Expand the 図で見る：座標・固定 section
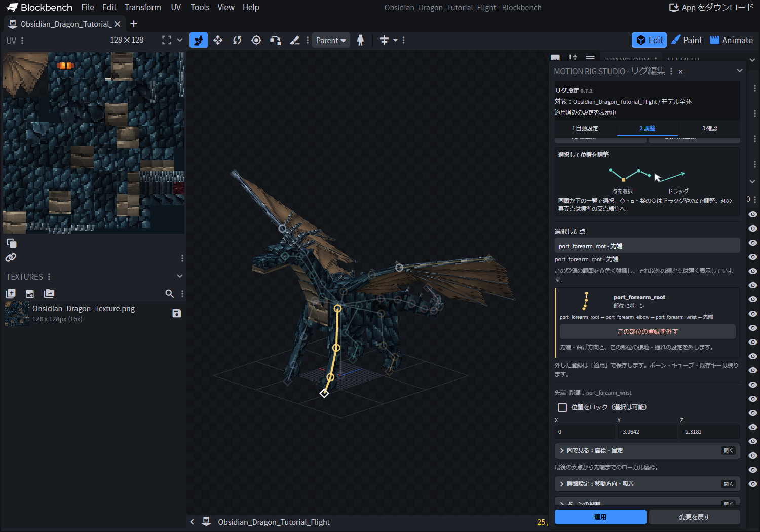760x532 pixels. tap(648, 450)
